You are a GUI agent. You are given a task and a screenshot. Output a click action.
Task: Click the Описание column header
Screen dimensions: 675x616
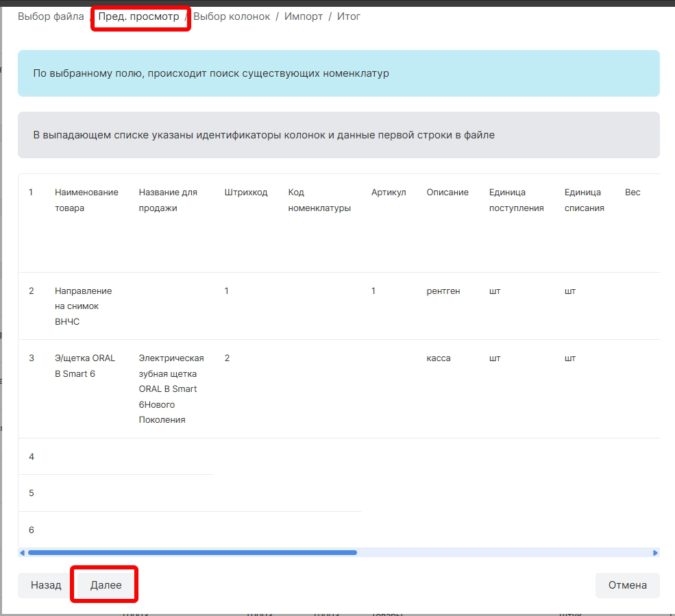coord(447,193)
